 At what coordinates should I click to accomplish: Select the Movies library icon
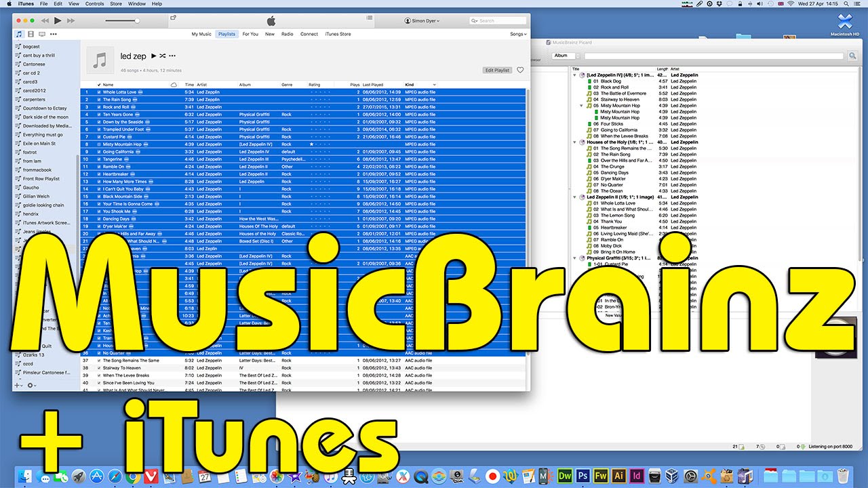coord(31,34)
